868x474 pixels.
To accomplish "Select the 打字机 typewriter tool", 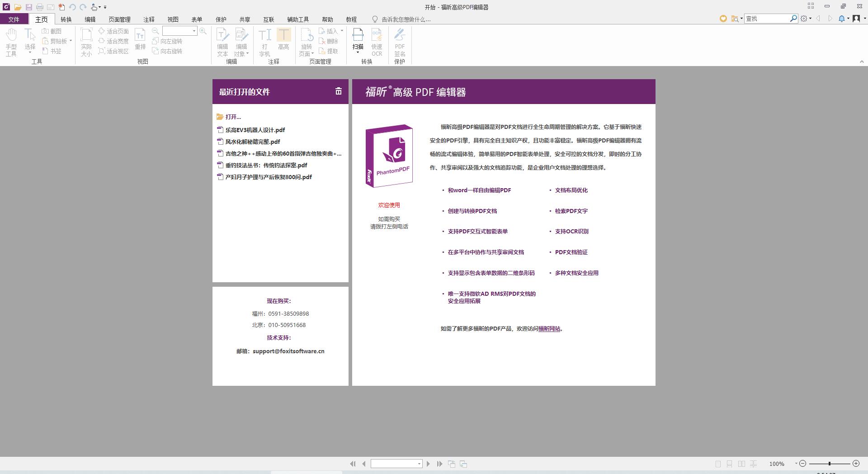I will 264,42.
